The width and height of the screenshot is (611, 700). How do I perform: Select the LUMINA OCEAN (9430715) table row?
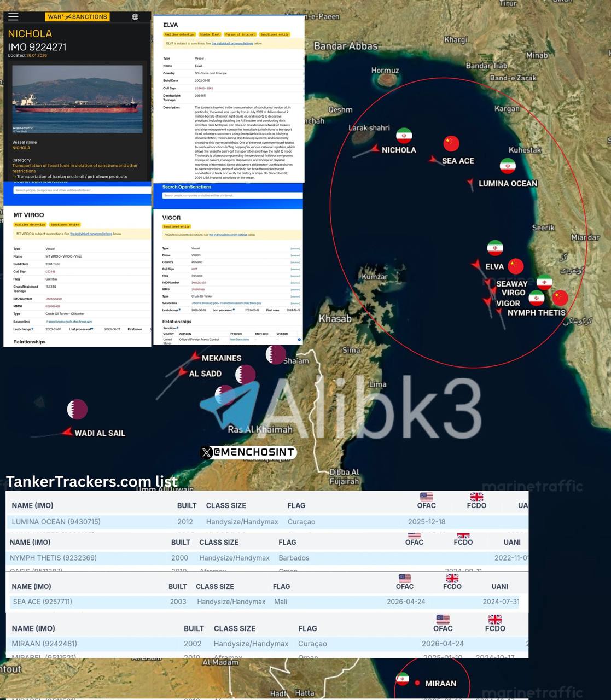[267, 522]
